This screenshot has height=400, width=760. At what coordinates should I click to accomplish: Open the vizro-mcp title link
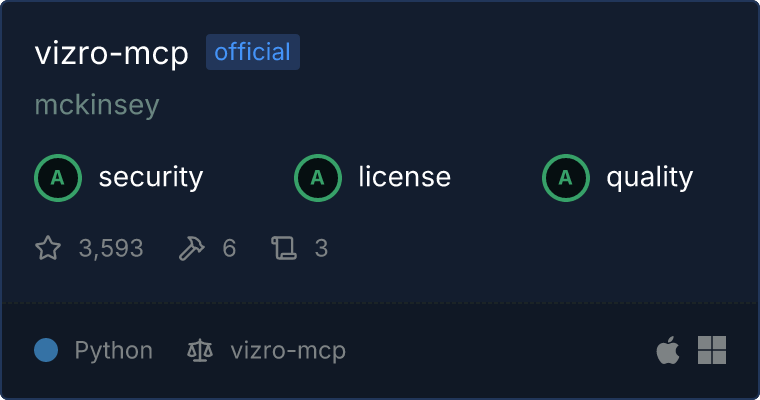pyautogui.click(x=111, y=53)
